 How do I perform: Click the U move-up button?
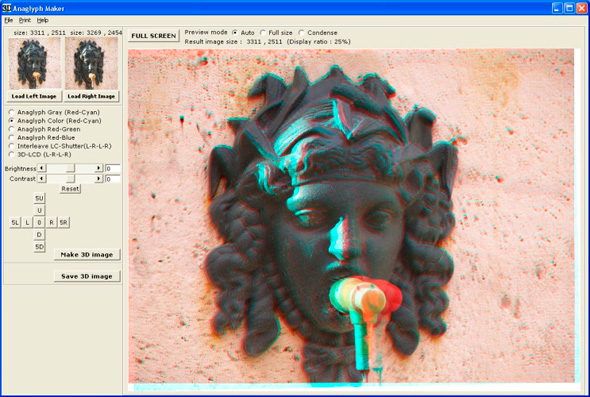(x=39, y=210)
